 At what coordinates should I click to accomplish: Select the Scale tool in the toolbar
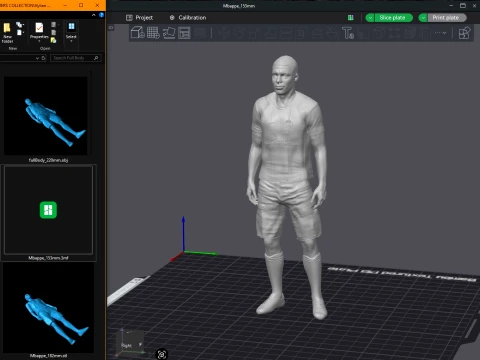[254, 33]
